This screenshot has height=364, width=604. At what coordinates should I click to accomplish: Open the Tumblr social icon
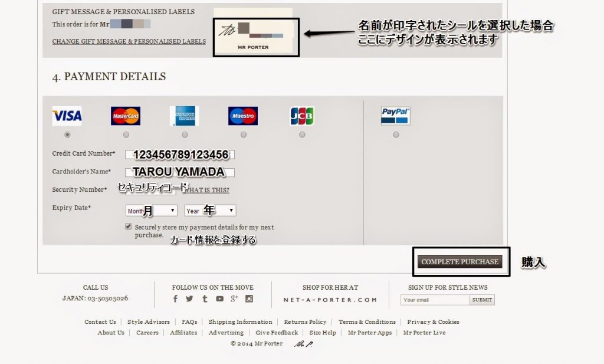pyautogui.click(x=205, y=299)
